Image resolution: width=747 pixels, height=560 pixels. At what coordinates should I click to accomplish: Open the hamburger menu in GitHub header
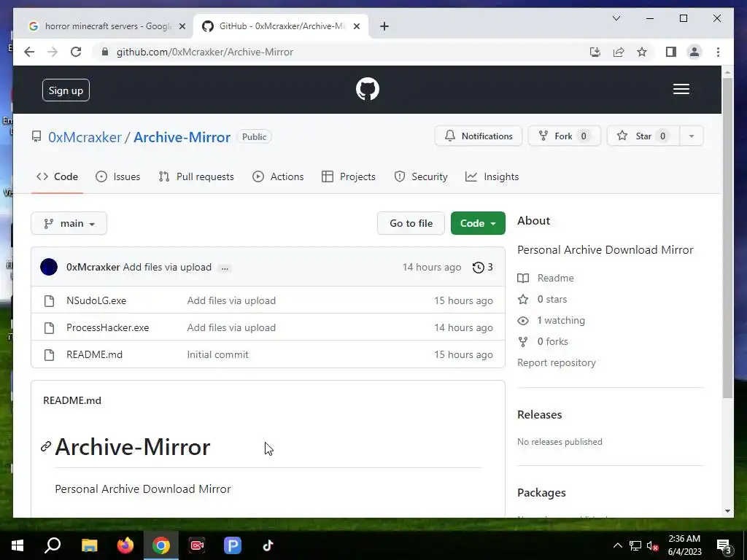(x=681, y=89)
